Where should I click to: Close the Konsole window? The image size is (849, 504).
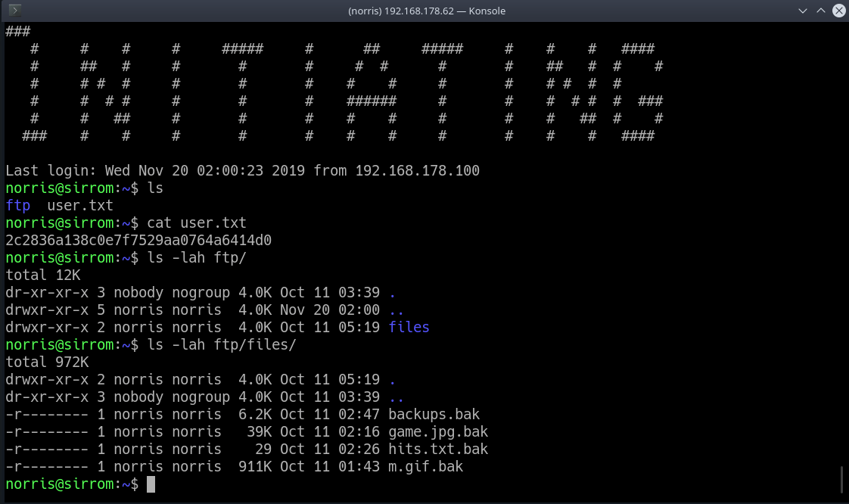[838, 11]
